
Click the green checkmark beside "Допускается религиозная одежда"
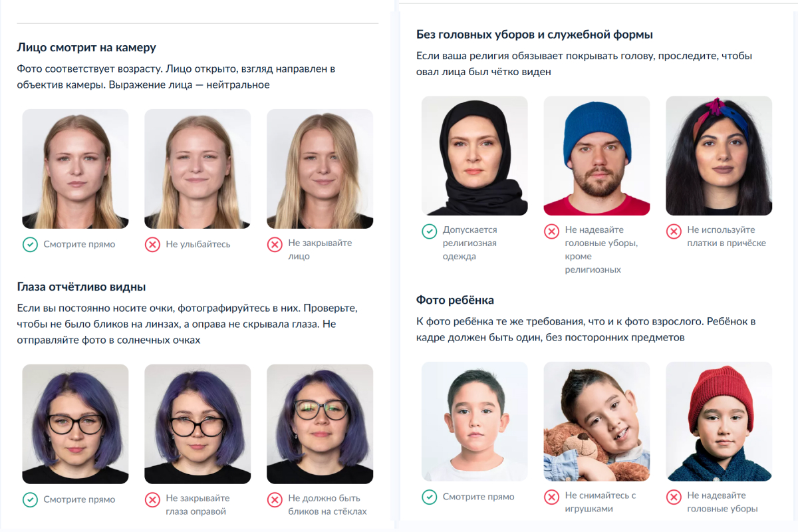[430, 231]
